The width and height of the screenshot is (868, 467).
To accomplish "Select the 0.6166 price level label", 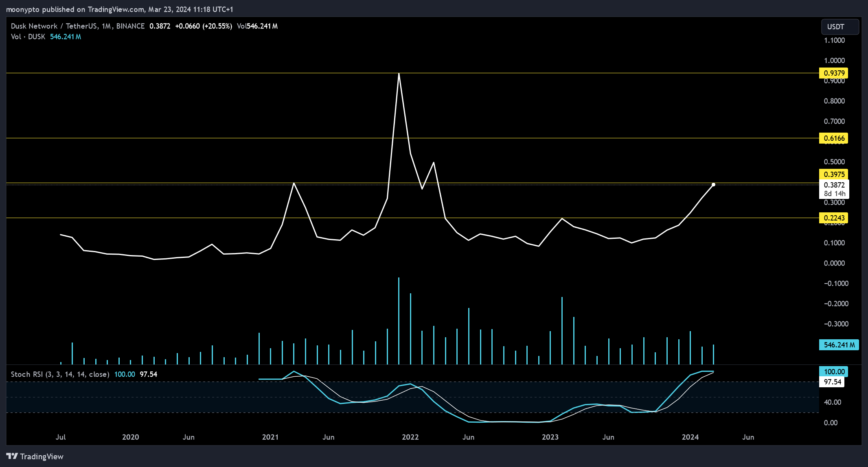I will (833, 138).
